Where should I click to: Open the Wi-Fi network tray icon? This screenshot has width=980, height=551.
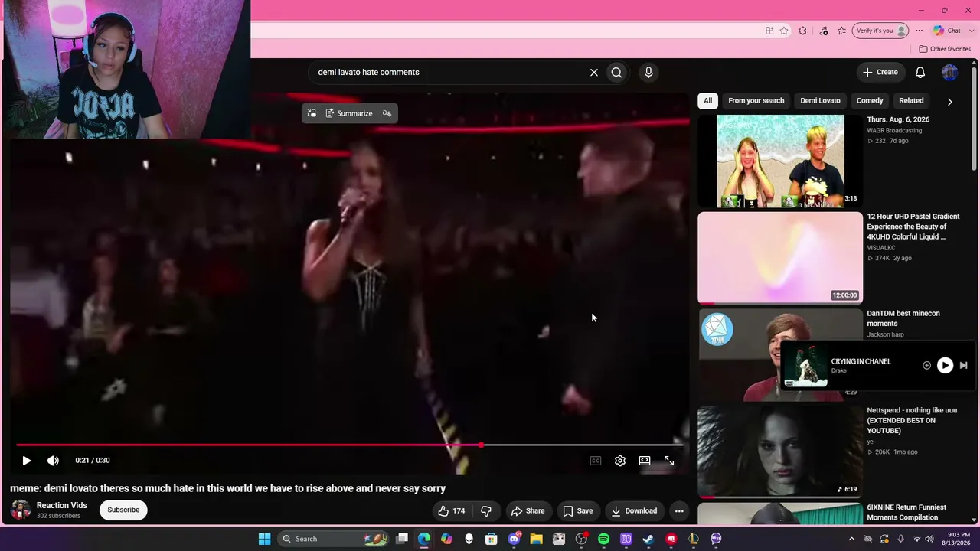click(916, 539)
